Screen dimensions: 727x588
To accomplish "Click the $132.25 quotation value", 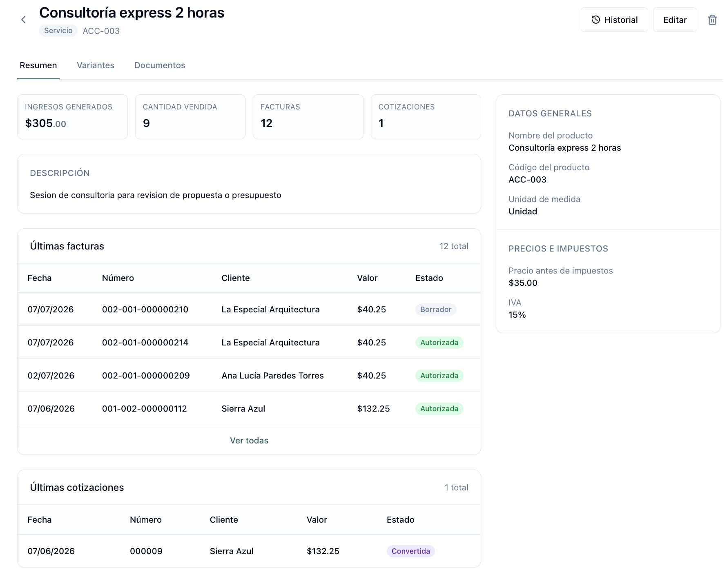I will pyautogui.click(x=323, y=551).
